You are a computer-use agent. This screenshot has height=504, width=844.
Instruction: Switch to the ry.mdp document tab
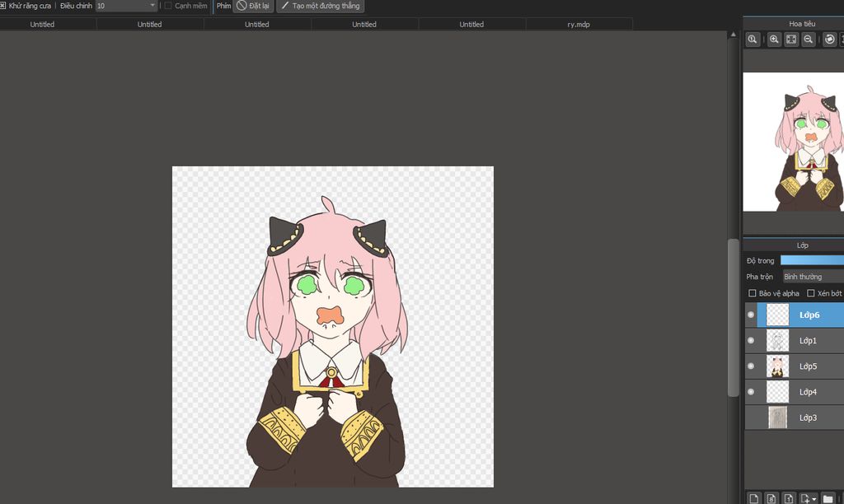click(579, 24)
